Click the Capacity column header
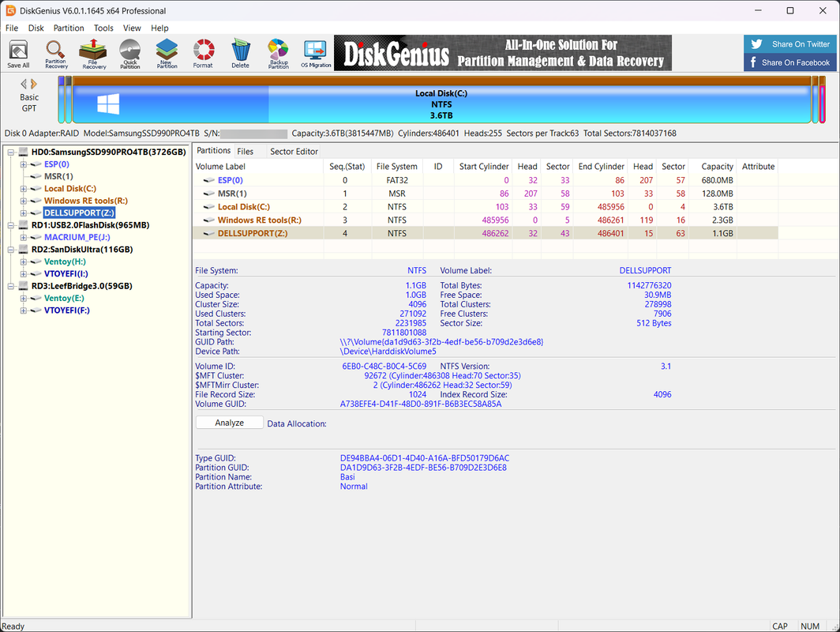The width and height of the screenshot is (840, 632). click(712, 166)
